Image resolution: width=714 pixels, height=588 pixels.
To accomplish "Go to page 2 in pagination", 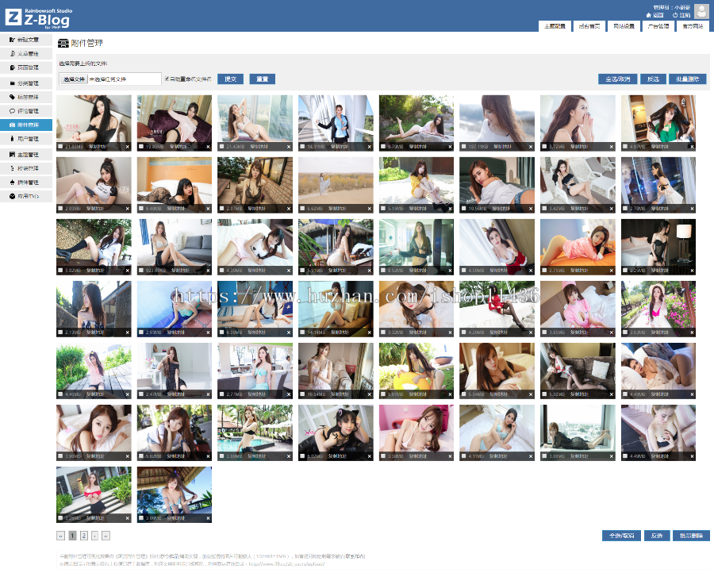I will tap(83, 536).
